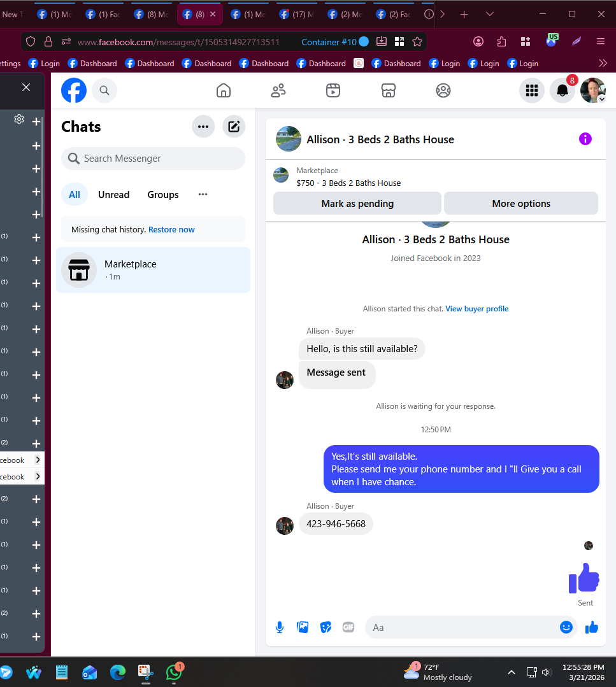The height and width of the screenshot is (687, 616).
Task: Click the $750 listing thumbnail
Action: click(x=281, y=175)
